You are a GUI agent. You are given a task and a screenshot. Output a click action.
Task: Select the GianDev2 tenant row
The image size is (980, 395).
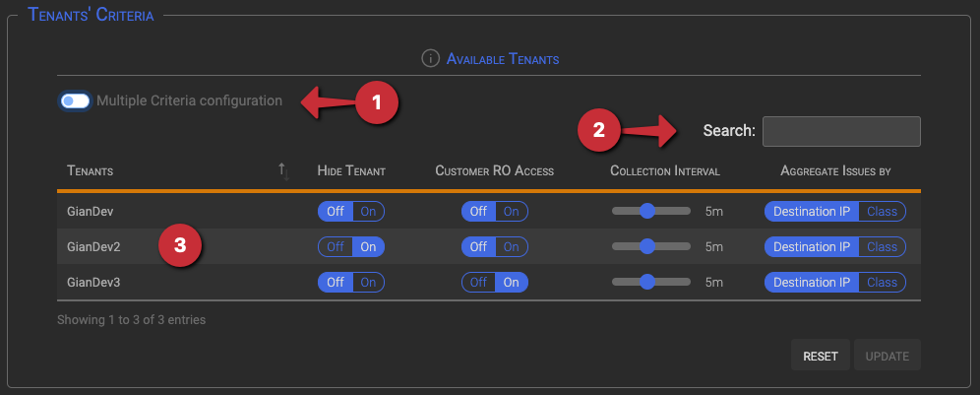click(x=489, y=246)
